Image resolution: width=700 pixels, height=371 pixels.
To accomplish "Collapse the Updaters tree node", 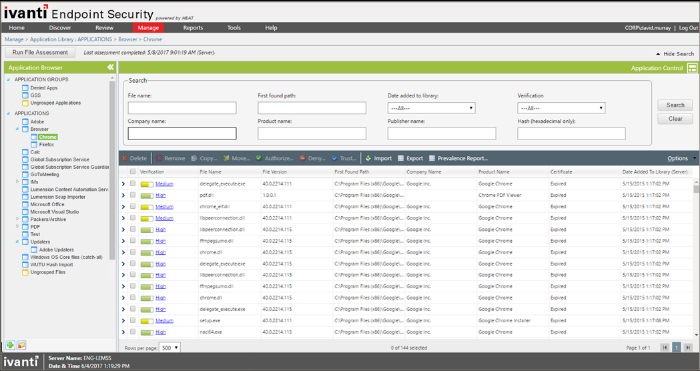I will pyautogui.click(x=17, y=242).
